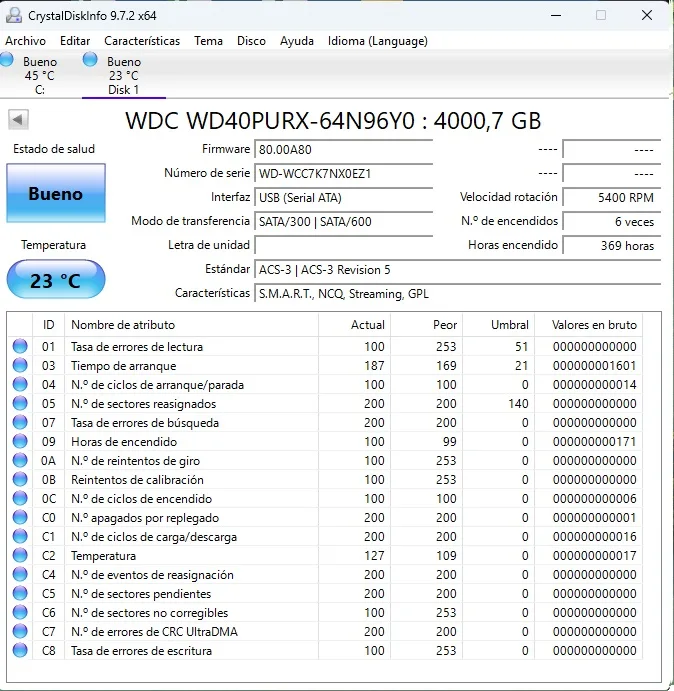Click the Bueno health status button
674x691 pixels.
(55, 194)
